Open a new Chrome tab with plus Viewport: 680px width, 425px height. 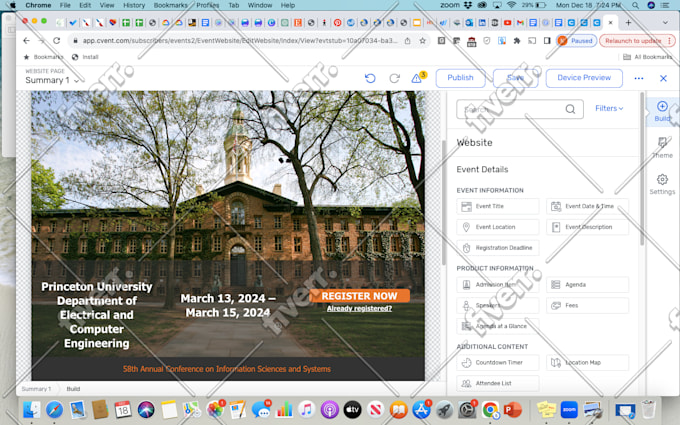click(x=628, y=23)
